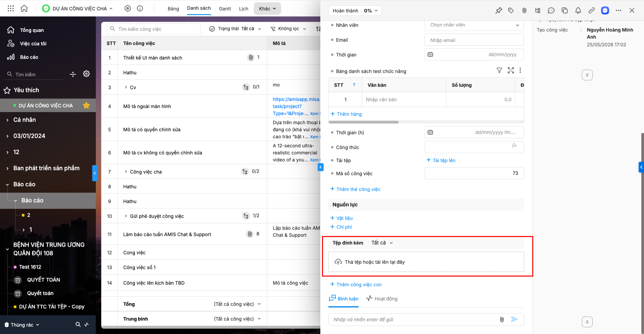Open the subtask hierarchy icon in task toolbar

click(x=538, y=10)
